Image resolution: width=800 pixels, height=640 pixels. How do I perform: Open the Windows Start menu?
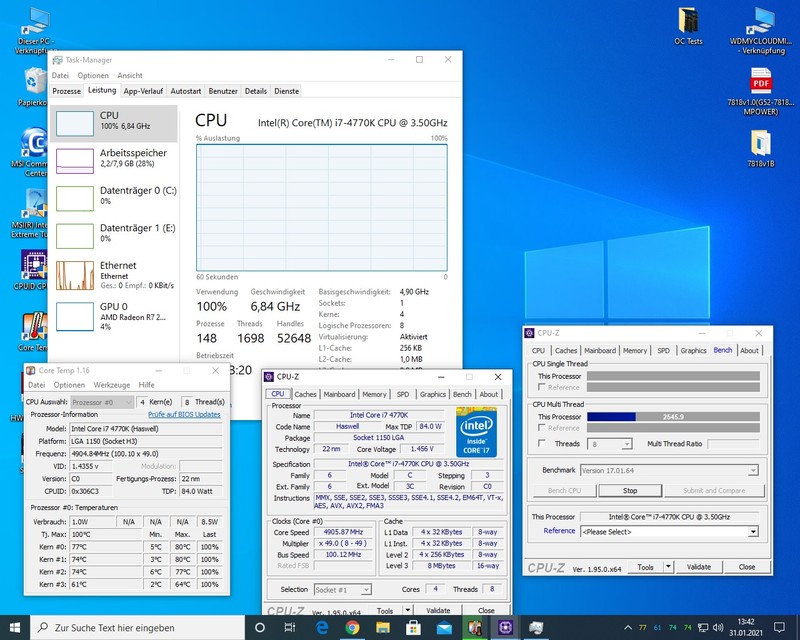[15, 627]
